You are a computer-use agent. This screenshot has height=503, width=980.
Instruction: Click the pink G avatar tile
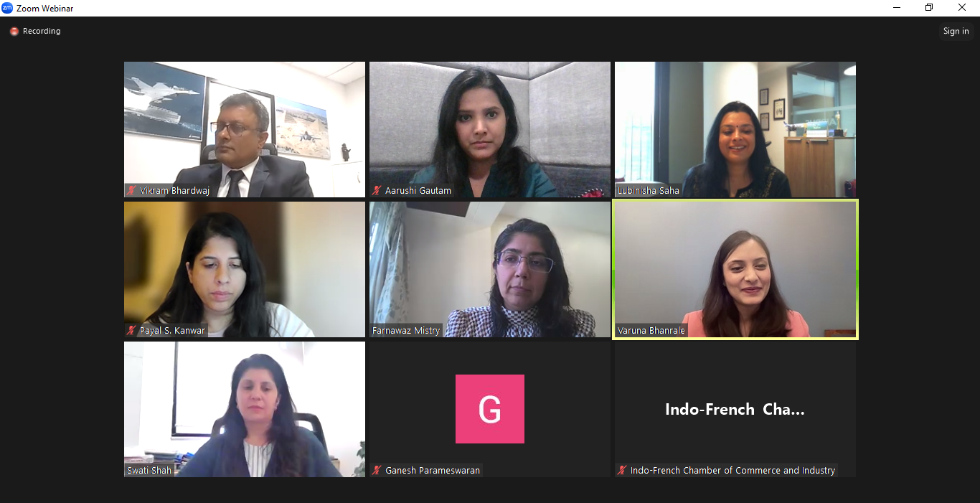[x=490, y=409]
